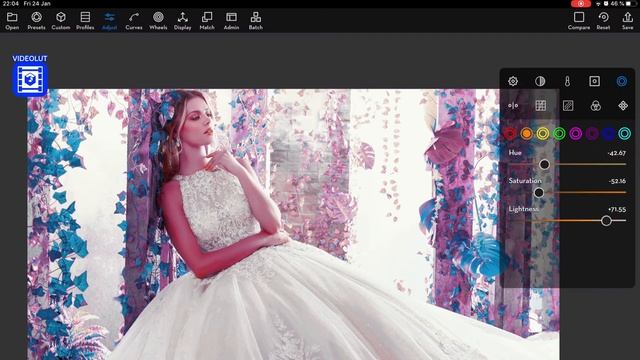
Task: Open the Profiles section
Action: [x=85, y=21]
